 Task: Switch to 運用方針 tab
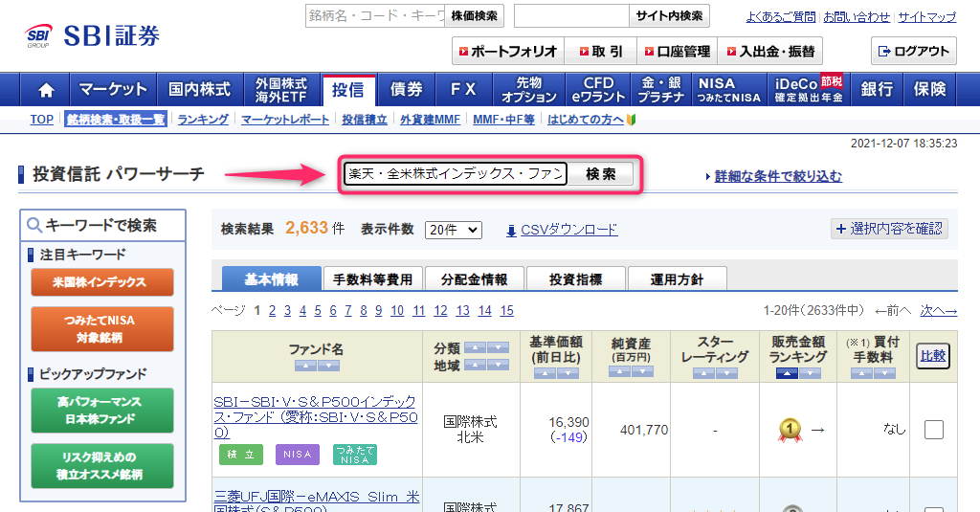tap(677, 279)
